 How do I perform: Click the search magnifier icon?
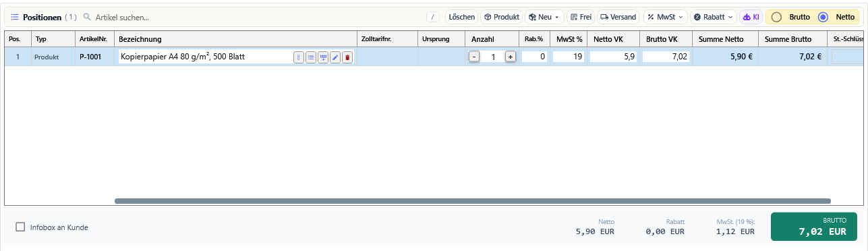click(86, 17)
